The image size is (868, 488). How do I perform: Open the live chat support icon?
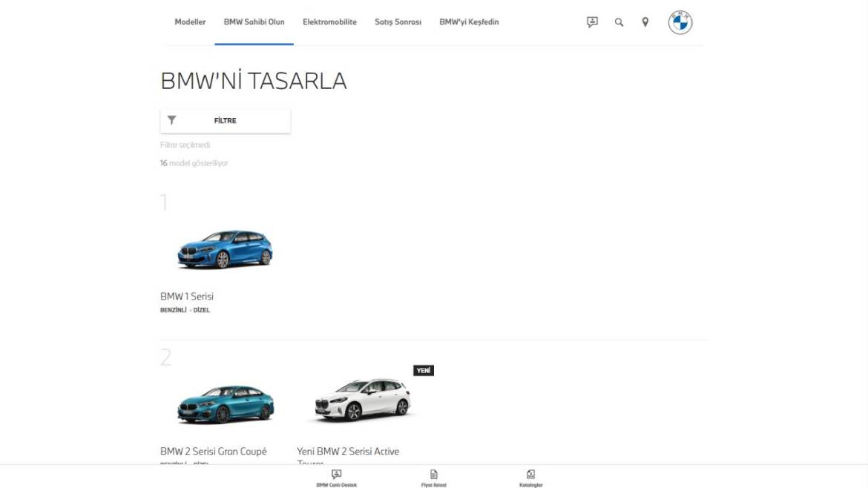coord(591,22)
